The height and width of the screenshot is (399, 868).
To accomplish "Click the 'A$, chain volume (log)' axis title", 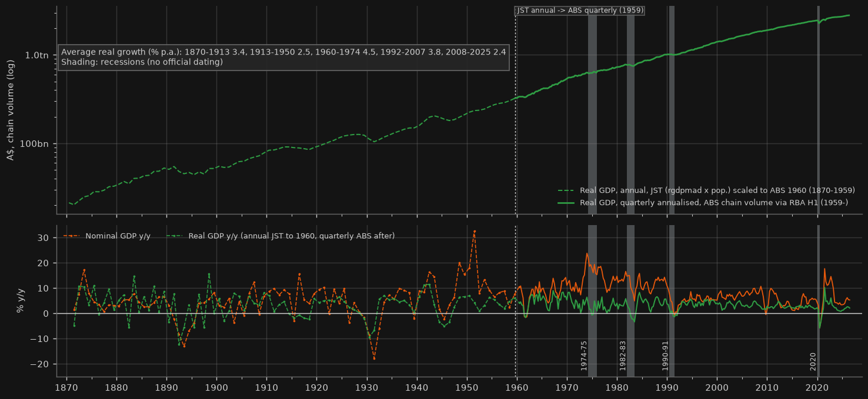I will click(10, 110).
